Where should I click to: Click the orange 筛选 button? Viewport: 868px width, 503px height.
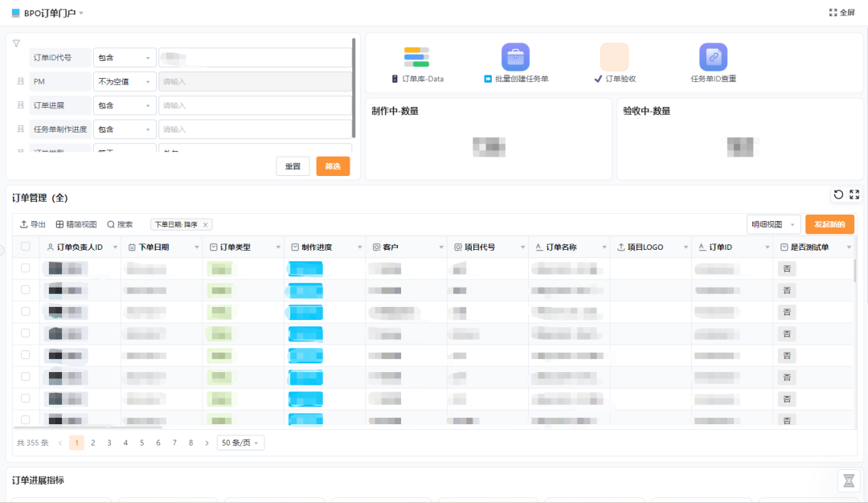pyautogui.click(x=333, y=166)
